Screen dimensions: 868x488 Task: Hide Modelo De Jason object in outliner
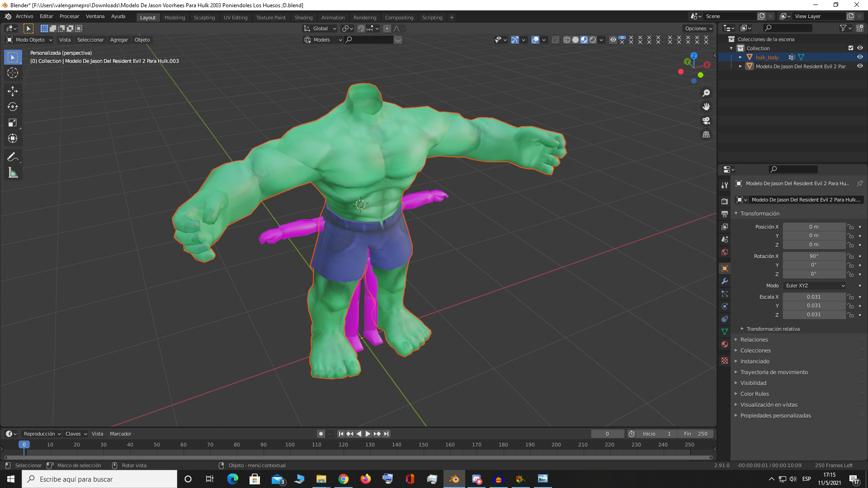860,66
